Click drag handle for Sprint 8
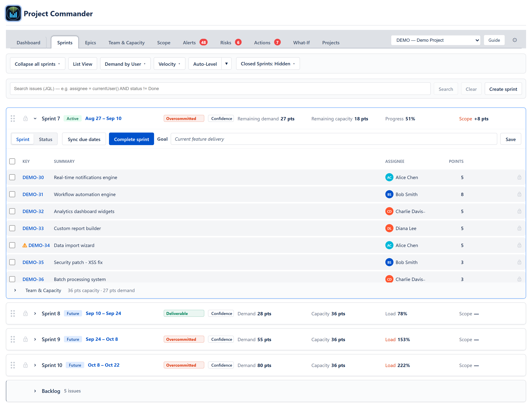The width and height of the screenshot is (532, 408). click(13, 313)
